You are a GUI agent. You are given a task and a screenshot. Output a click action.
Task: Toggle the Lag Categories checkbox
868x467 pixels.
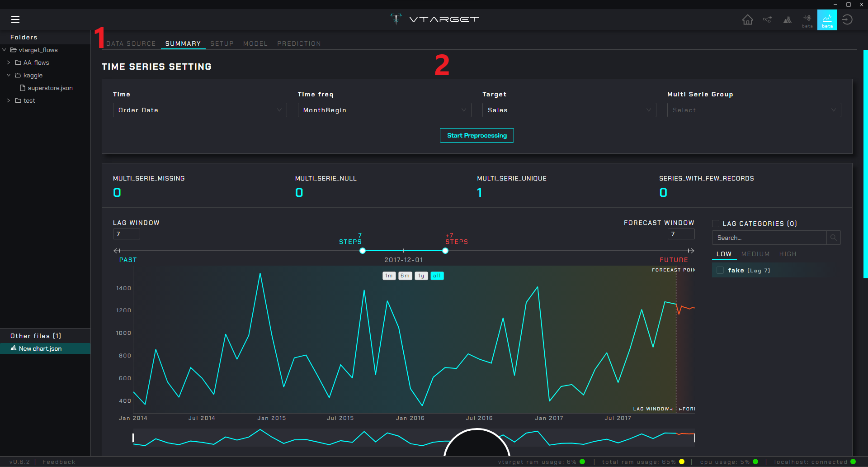click(x=716, y=224)
